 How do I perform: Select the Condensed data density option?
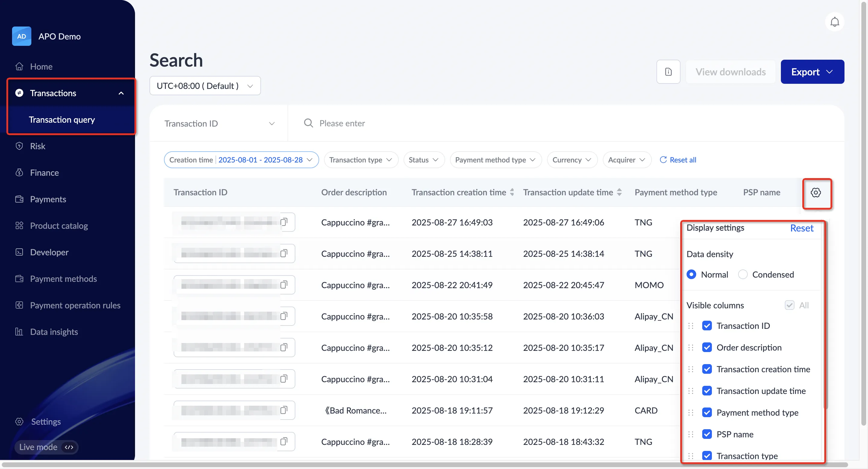pyautogui.click(x=743, y=275)
